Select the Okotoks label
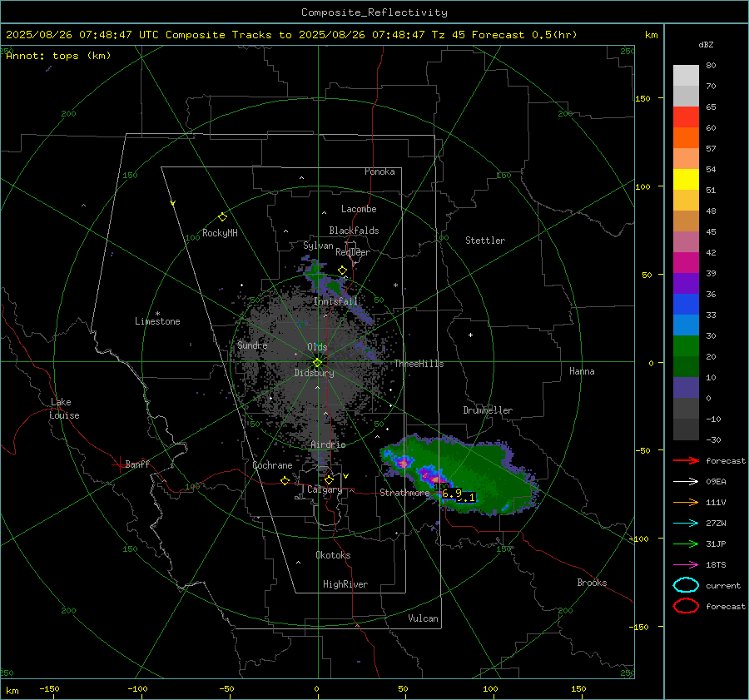 pos(333,555)
